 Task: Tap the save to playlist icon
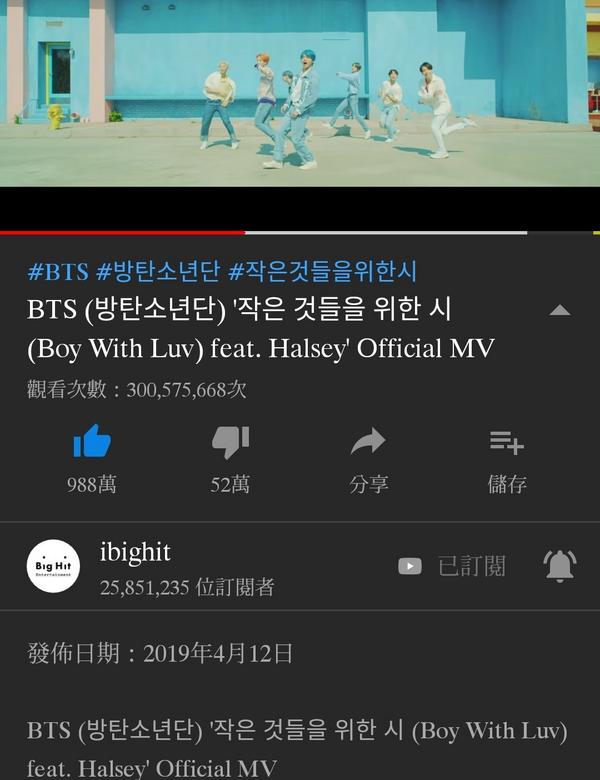pyautogui.click(x=506, y=442)
